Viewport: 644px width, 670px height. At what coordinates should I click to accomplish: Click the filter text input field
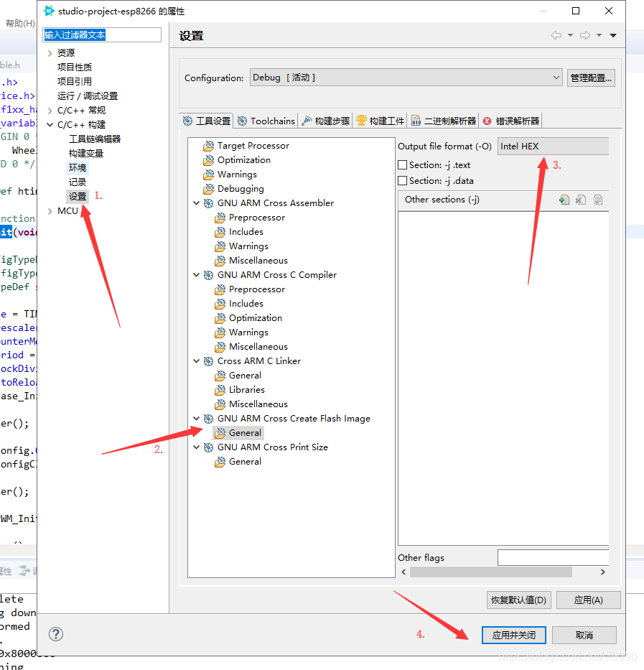(x=102, y=34)
